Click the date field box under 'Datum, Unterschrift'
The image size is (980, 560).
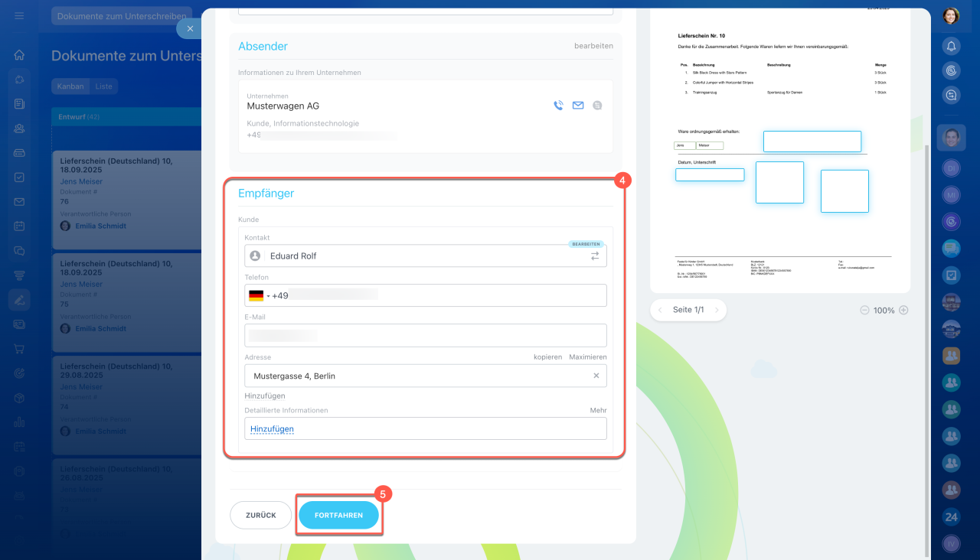click(710, 175)
